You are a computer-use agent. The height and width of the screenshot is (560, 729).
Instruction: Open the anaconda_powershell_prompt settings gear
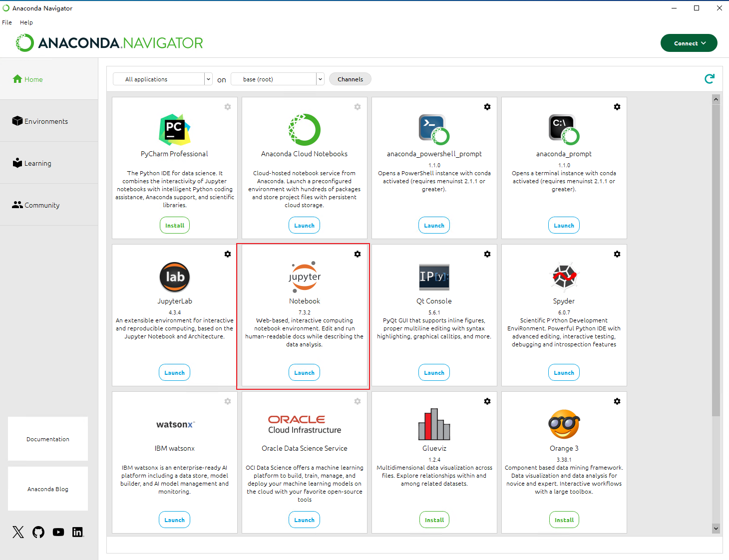[487, 107]
